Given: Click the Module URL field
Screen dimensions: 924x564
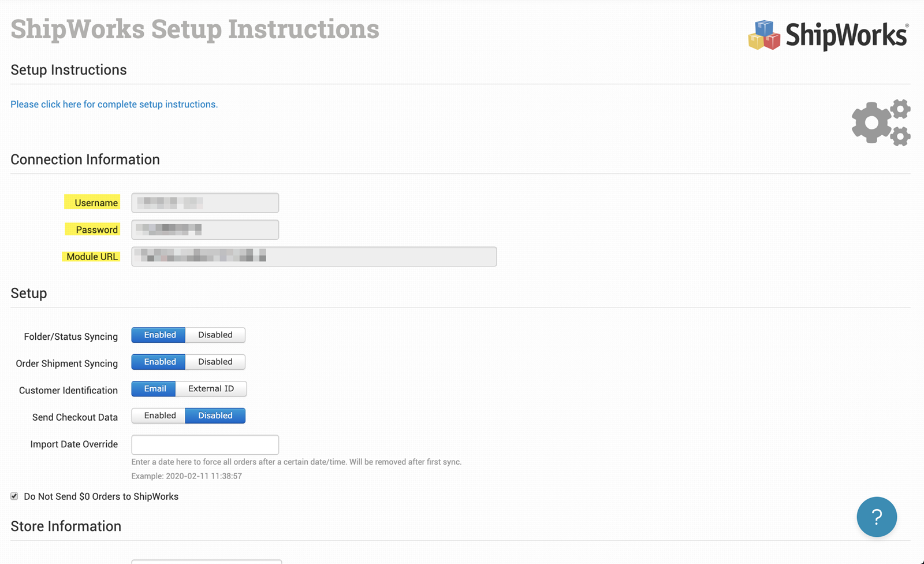Looking at the screenshot, I should [x=314, y=257].
